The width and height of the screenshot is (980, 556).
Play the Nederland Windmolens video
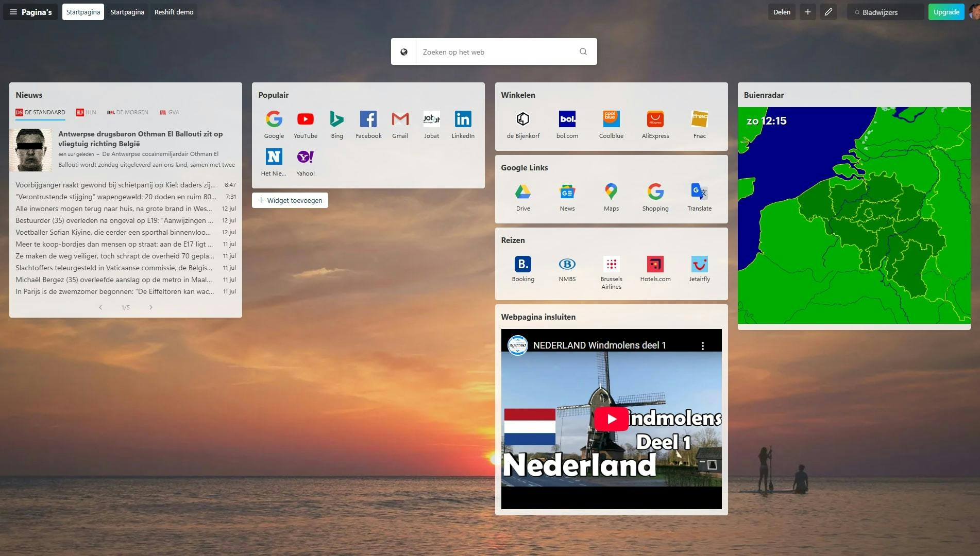point(611,418)
